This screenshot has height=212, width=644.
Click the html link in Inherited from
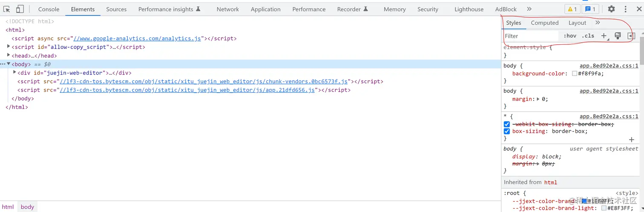551,182
